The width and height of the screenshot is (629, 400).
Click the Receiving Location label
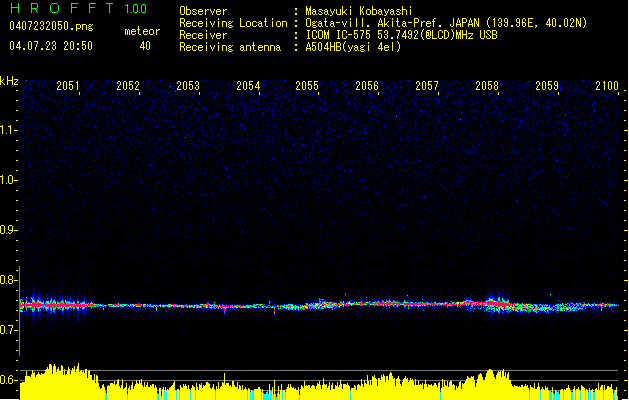click(x=233, y=23)
